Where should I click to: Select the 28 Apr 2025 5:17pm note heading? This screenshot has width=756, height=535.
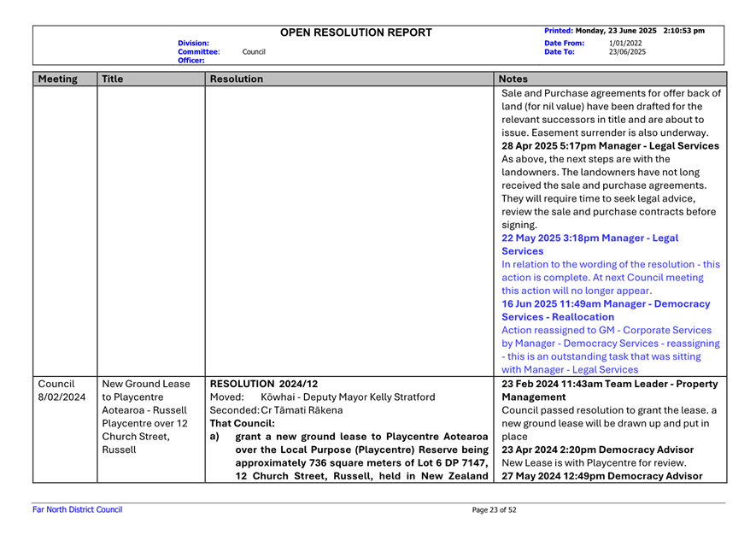click(610, 145)
